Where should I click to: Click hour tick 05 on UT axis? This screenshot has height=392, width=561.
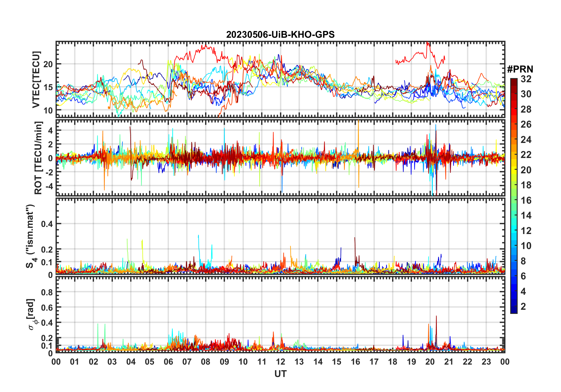point(150,362)
